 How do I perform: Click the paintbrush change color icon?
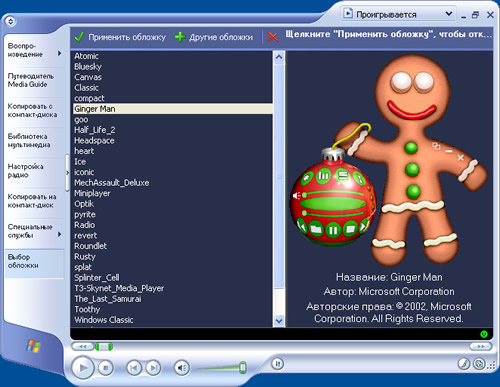click(x=464, y=364)
